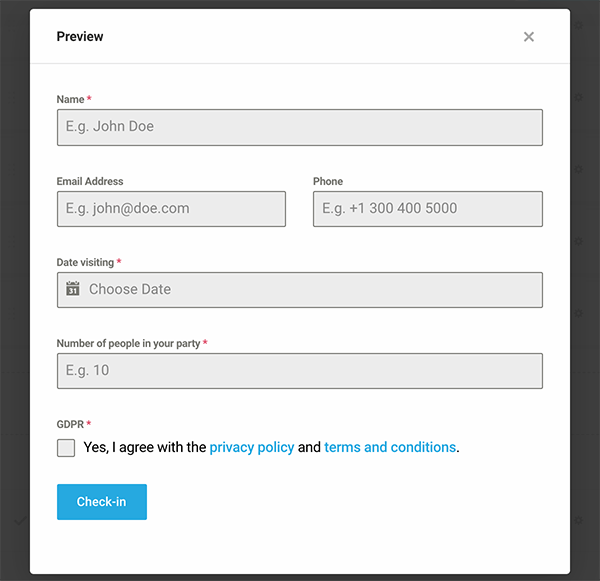
Task: Click the "Date visiting" label
Action: tap(85, 263)
